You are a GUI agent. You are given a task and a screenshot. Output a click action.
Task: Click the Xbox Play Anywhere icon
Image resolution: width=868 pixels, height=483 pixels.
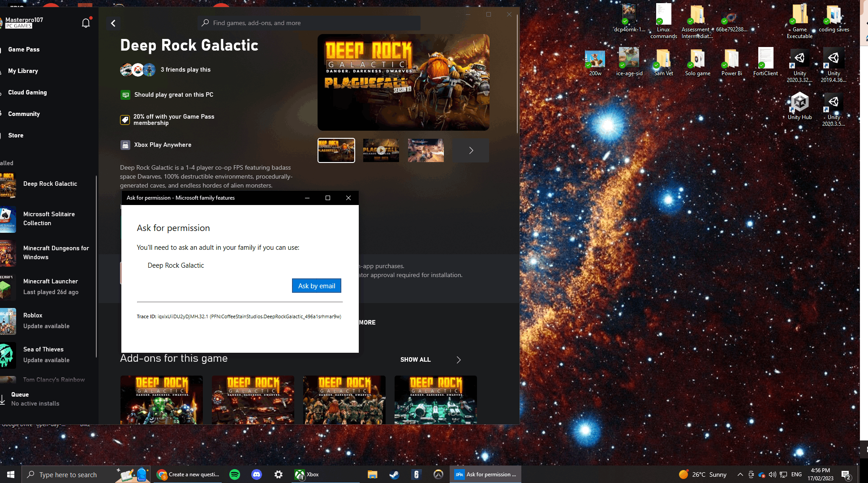[x=125, y=145]
